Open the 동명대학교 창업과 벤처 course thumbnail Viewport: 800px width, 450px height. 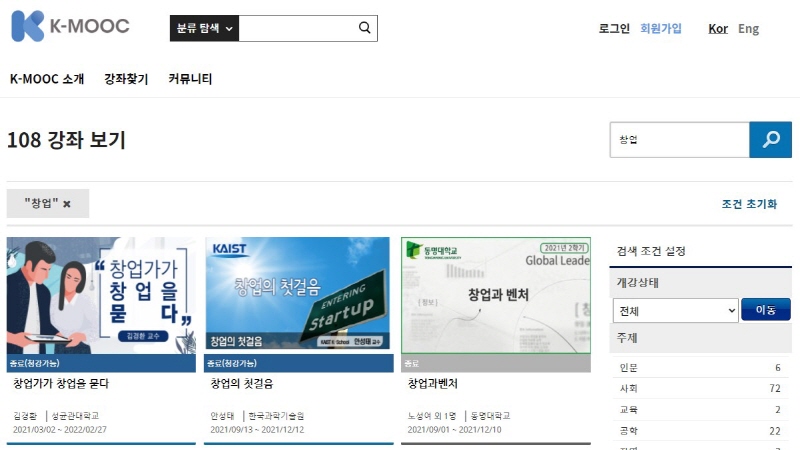pos(496,295)
